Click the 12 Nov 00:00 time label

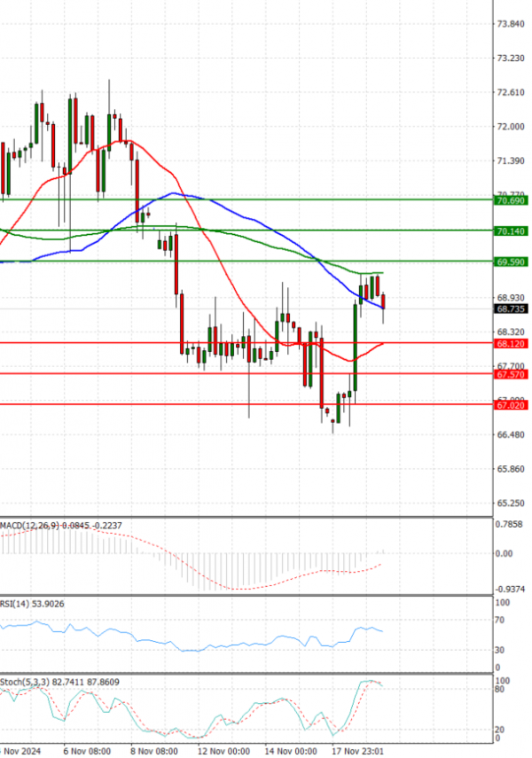[223, 751]
